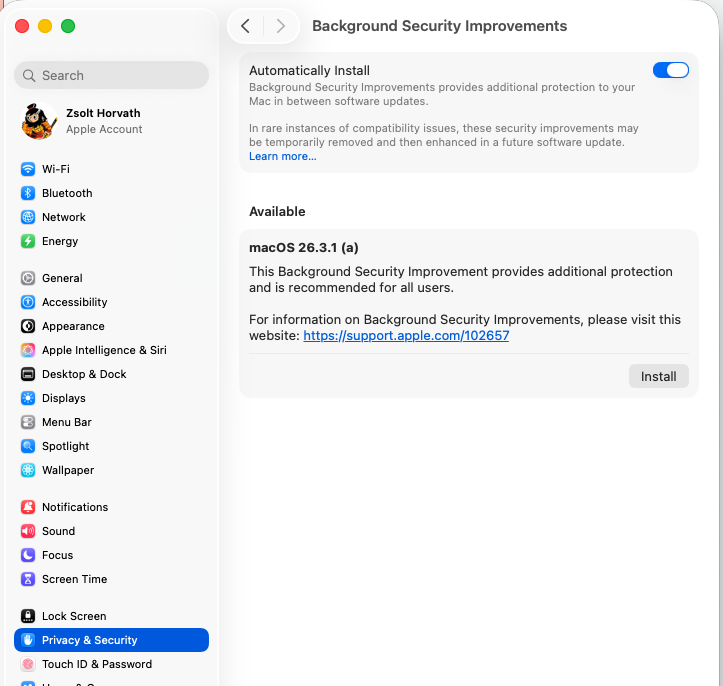Click the Search field in sidebar
The height and width of the screenshot is (686, 723).
[111, 75]
